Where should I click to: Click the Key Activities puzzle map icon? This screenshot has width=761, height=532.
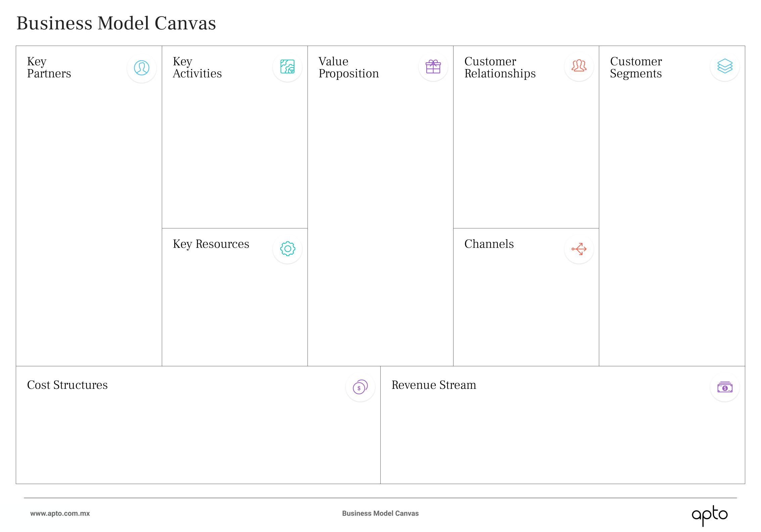click(287, 67)
